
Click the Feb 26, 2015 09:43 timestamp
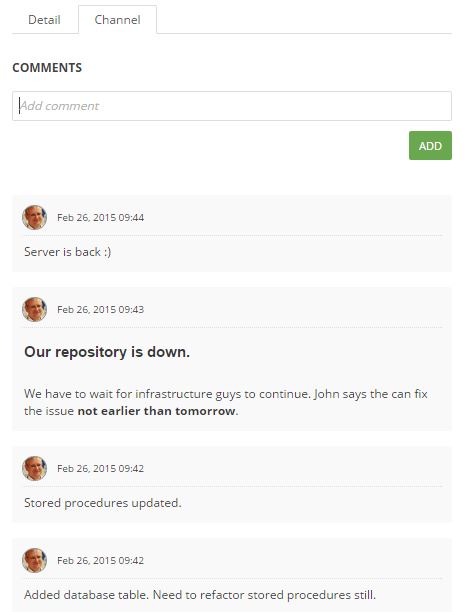(100, 310)
